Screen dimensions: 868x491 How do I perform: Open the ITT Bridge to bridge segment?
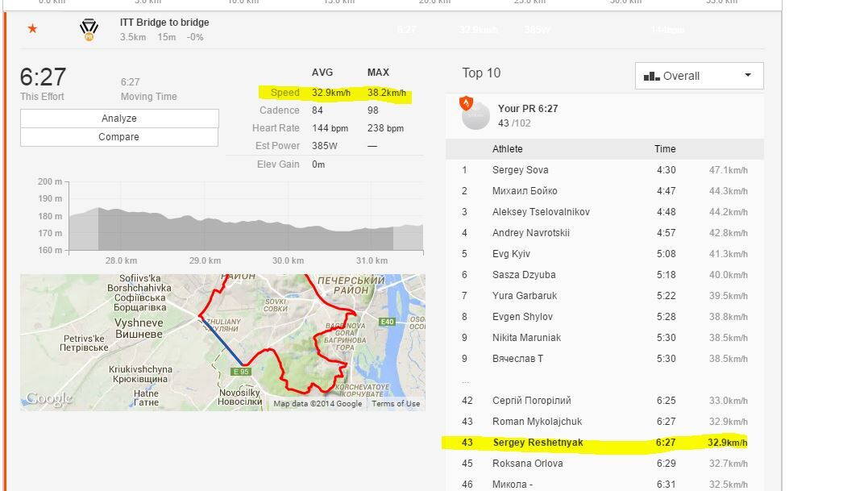tap(164, 23)
